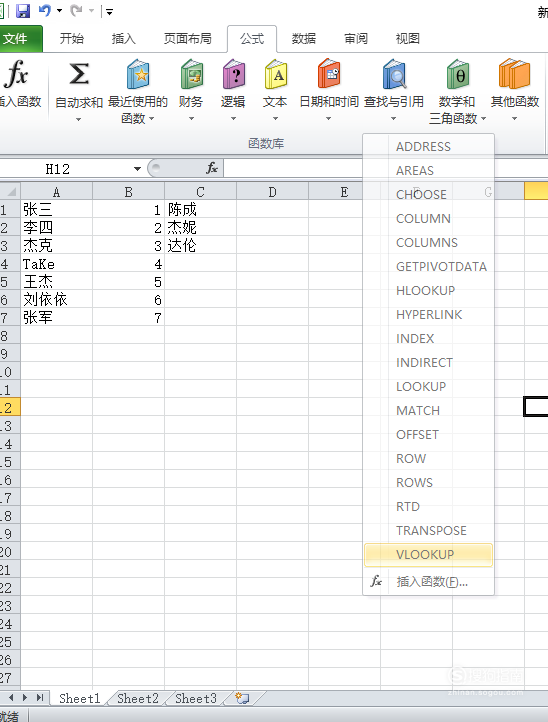Select the row 12 header
The height and width of the screenshot is (722, 548).
(x=10, y=408)
